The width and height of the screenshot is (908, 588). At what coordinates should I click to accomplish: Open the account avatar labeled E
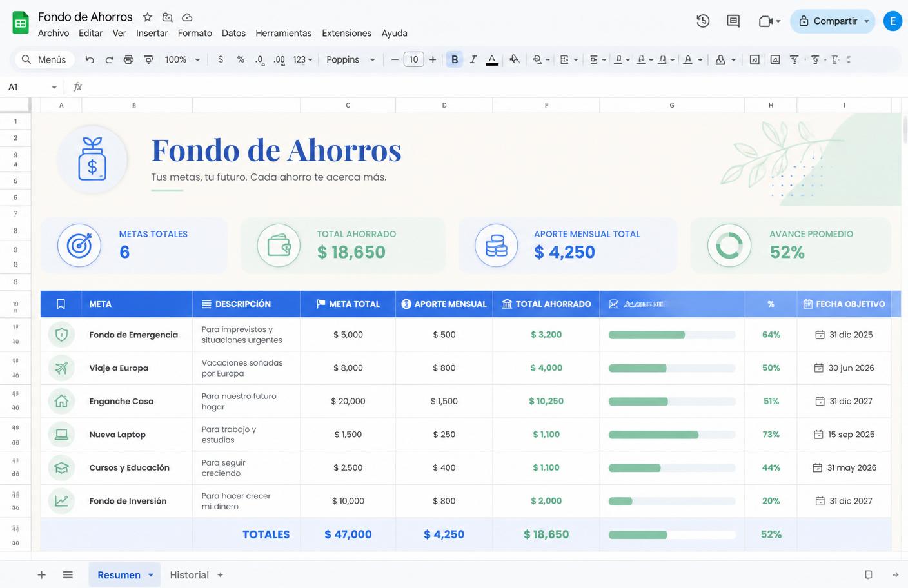coord(893,21)
